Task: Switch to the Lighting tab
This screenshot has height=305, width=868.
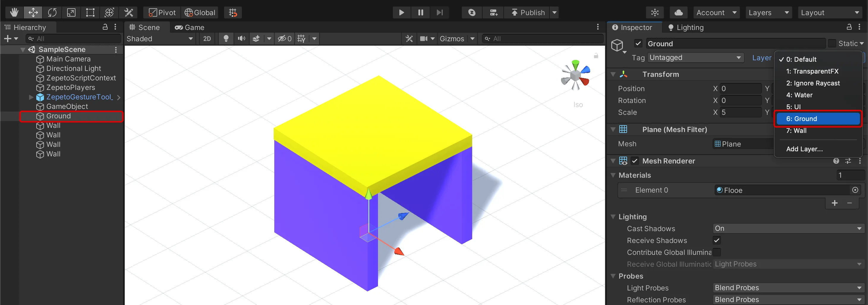Action: click(x=686, y=27)
